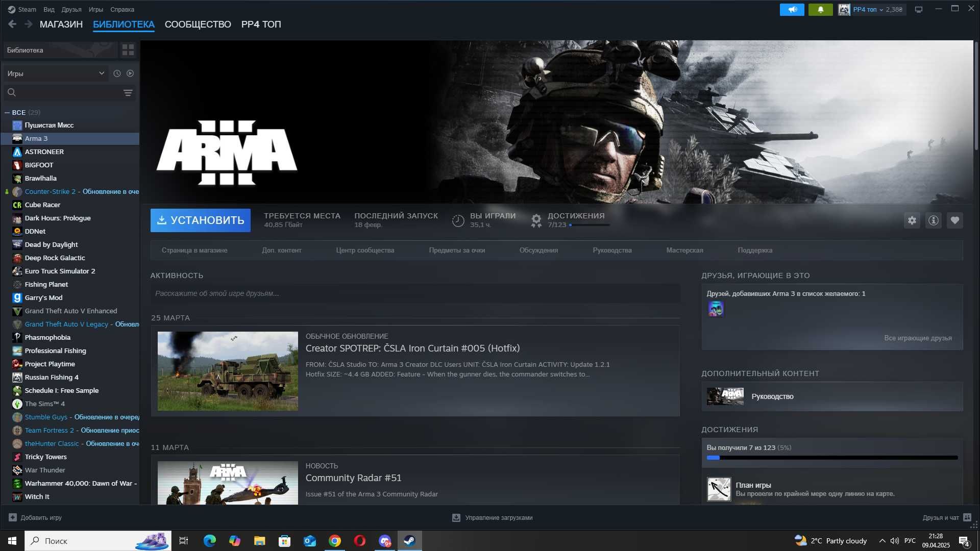The width and height of the screenshot is (980, 551).
Task: Click the page vertical scrollbar
Action: [976, 97]
